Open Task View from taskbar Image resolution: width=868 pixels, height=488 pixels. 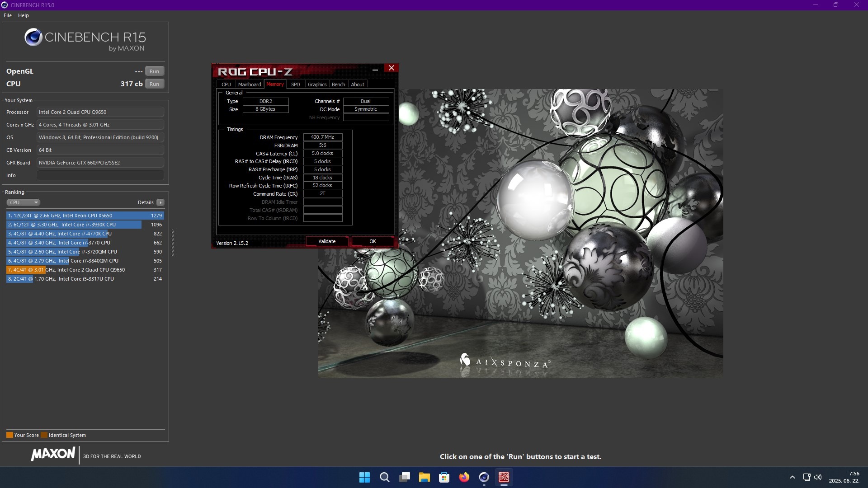click(405, 477)
